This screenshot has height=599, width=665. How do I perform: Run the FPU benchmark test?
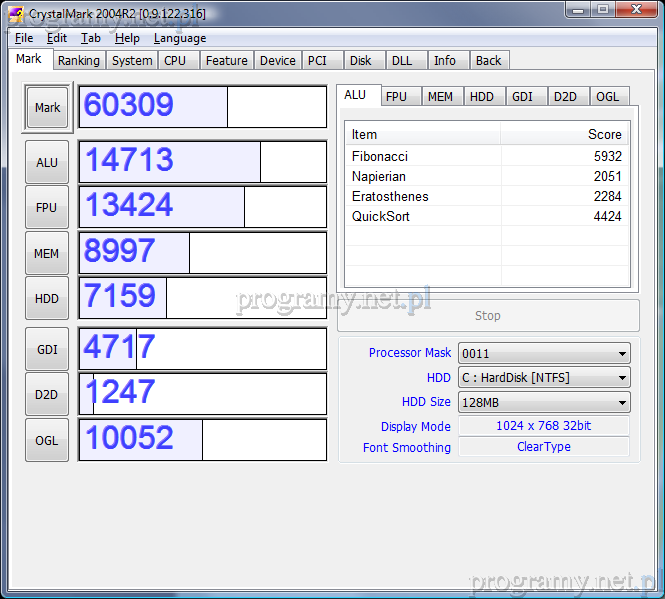47,208
